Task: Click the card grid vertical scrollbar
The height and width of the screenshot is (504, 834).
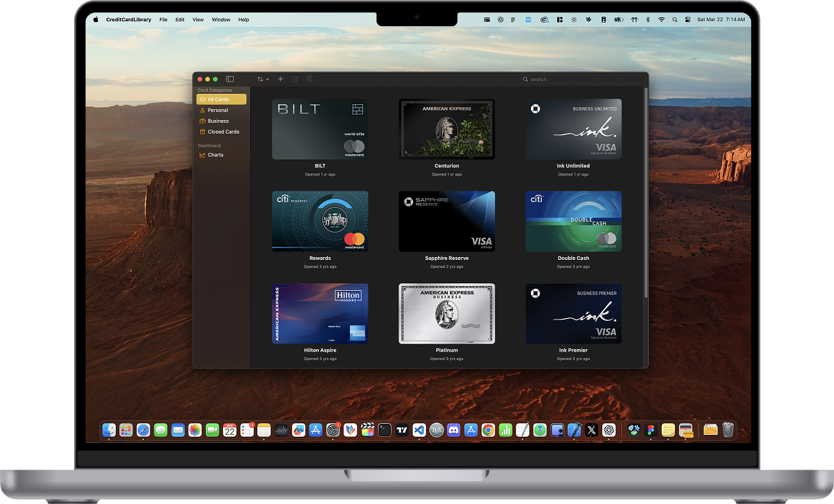Action: 645,192
